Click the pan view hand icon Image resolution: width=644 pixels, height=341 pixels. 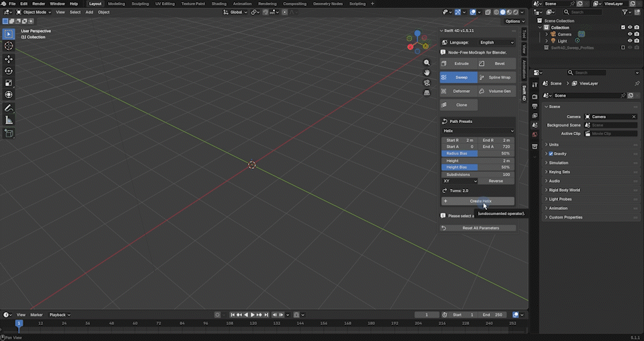pyautogui.click(x=427, y=73)
